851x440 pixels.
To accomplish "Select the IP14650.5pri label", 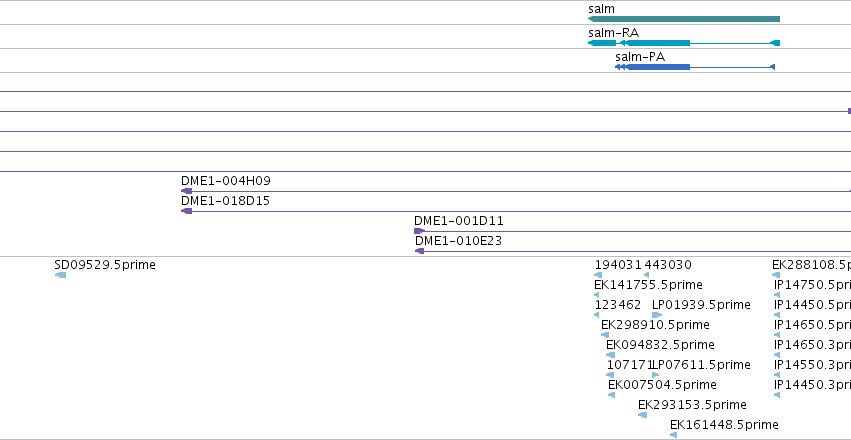I will pyautogui.click(x=812, y=325).
